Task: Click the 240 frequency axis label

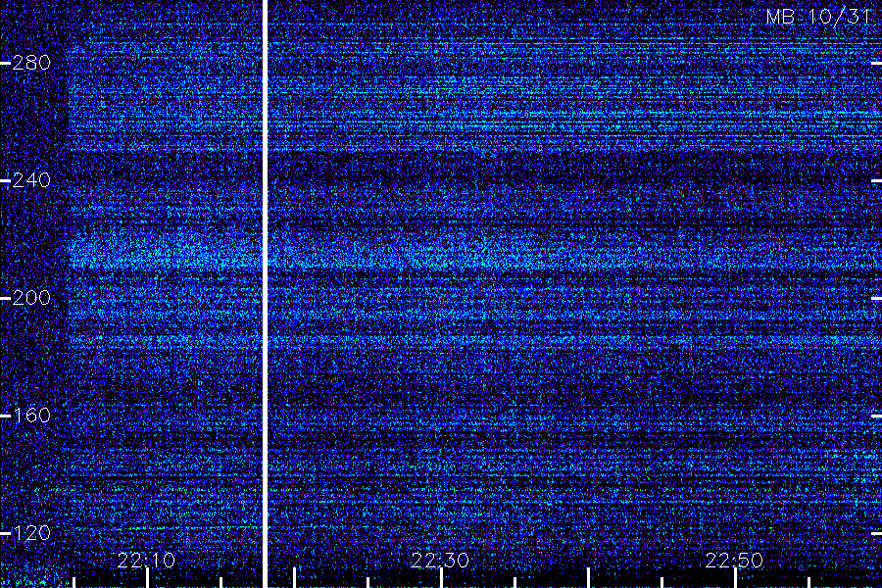Action: pyautogui.click(x=31, y=180)
